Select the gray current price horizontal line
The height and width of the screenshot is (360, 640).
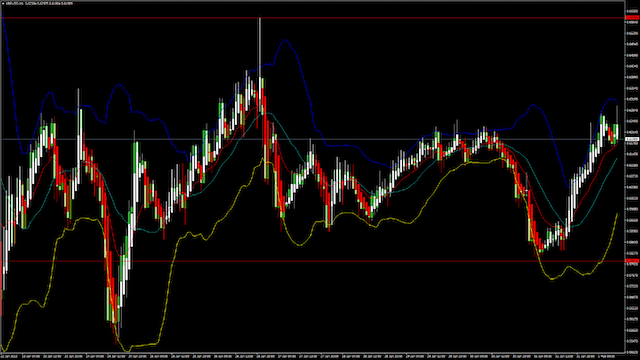click(x=312, y=140)
